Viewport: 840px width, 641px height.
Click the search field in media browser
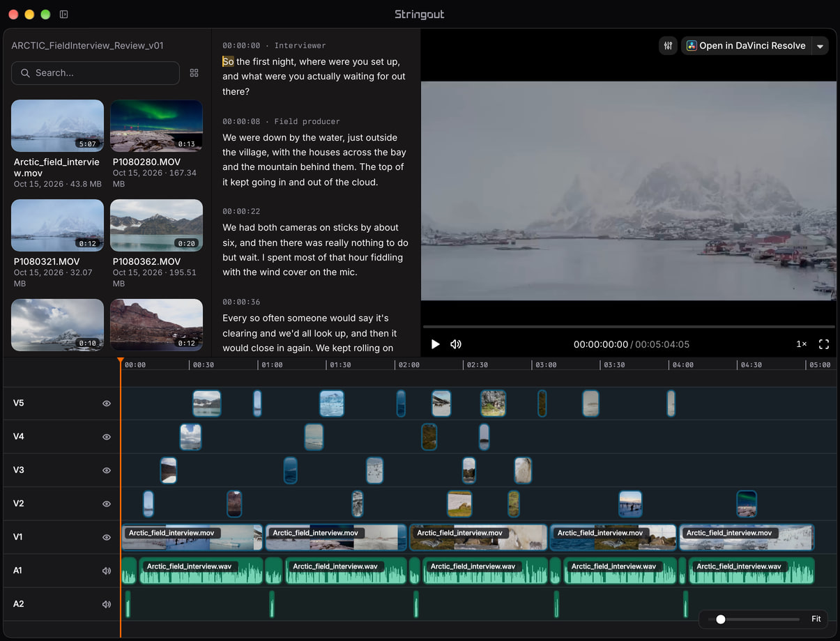[96, 73]
